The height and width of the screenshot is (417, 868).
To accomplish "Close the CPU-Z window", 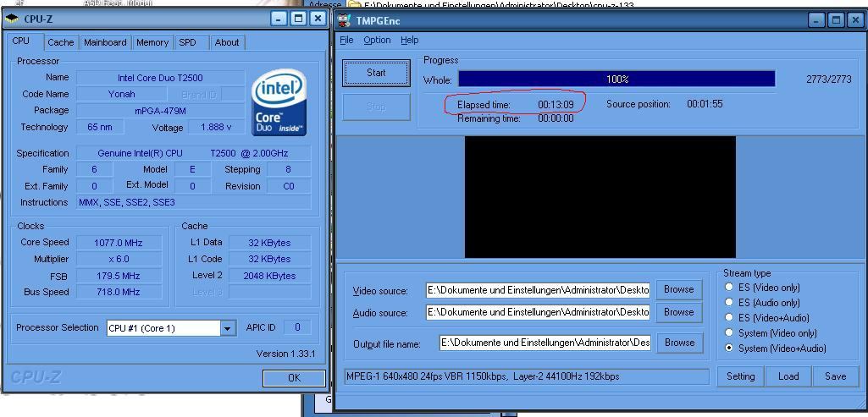I will (318, 19).
